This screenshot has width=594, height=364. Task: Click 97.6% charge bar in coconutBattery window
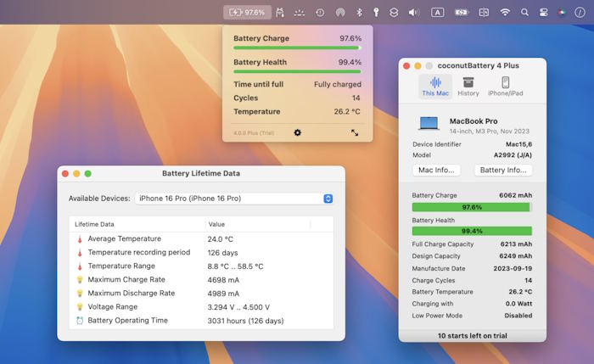point(472,207)
